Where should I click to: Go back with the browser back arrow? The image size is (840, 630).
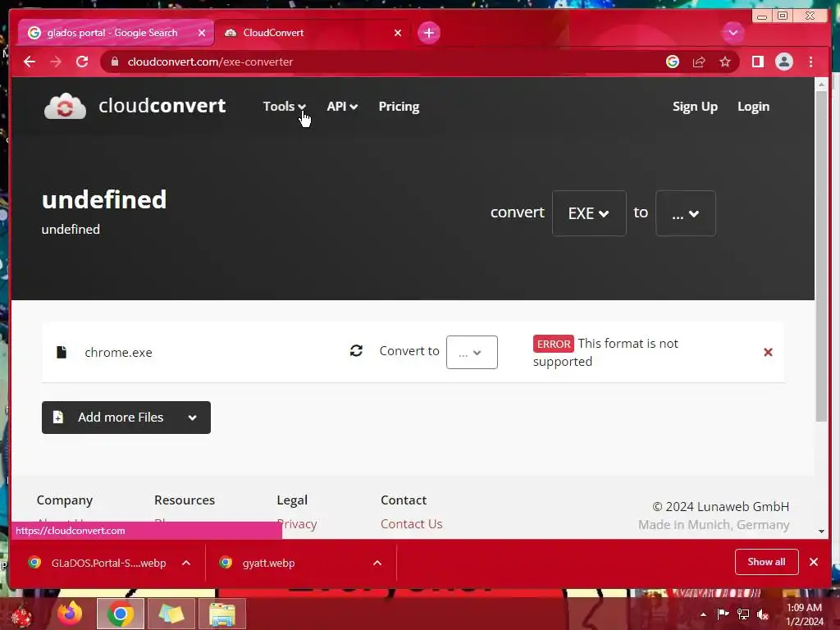click(x=30, y=62)
